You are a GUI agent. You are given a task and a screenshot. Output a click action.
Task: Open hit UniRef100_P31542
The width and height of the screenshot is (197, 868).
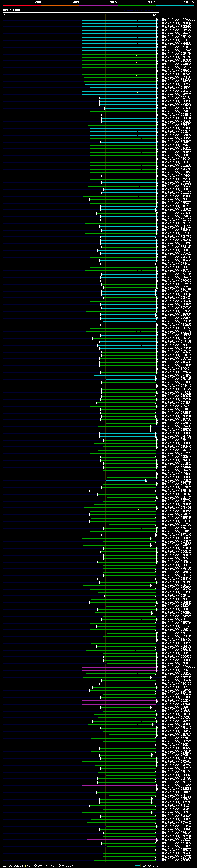tap(176, 47)
